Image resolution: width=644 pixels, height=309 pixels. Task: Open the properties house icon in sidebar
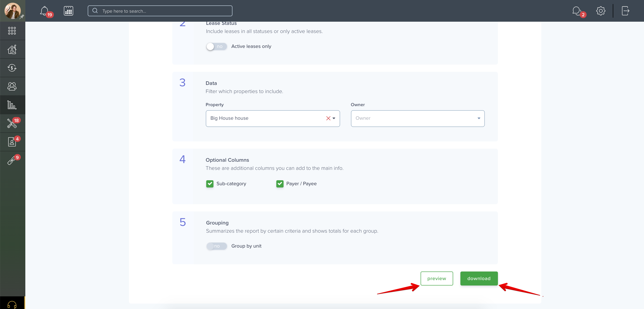[12, 49]
